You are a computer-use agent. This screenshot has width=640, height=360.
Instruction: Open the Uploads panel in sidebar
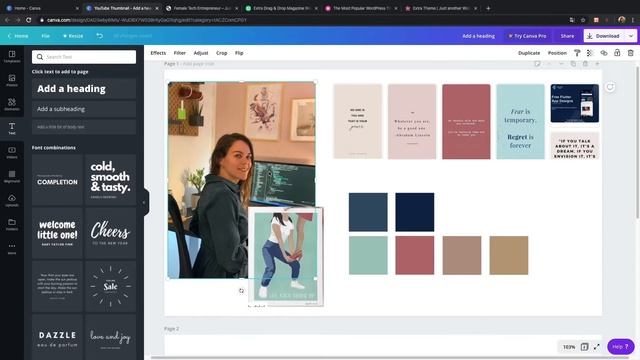pyautogui.click(x=12, y=200)
